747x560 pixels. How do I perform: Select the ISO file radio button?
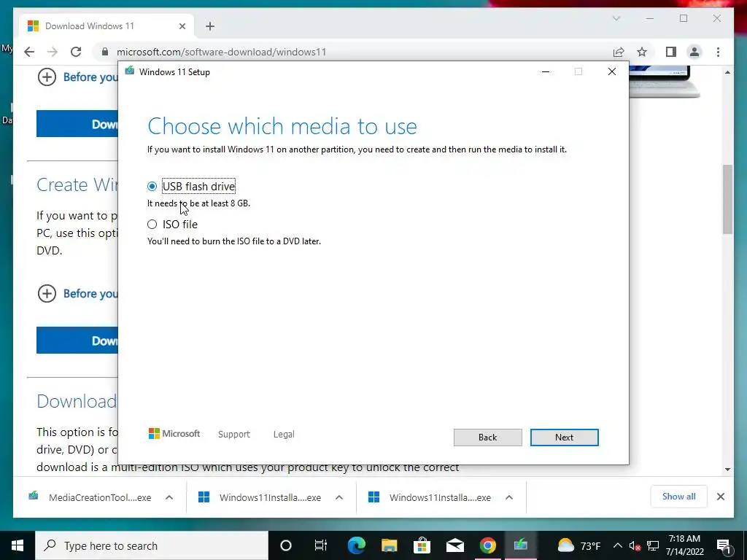point(152,225)
